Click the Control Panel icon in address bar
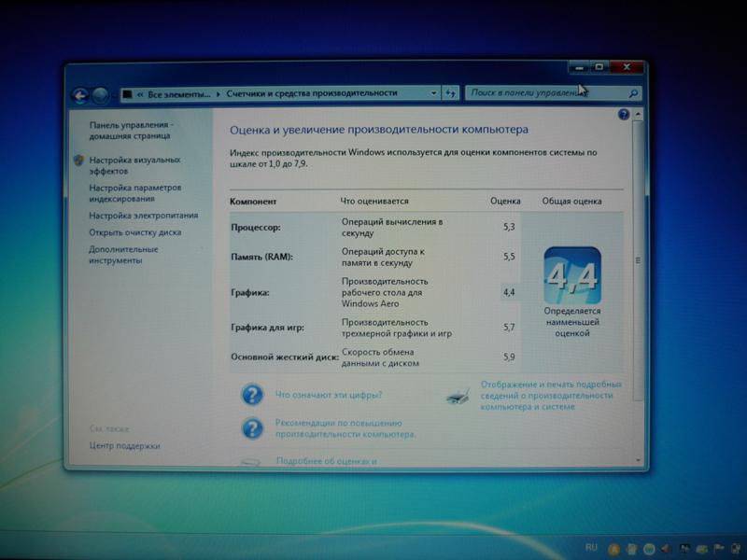The width and height of the screenshot is (747, 560). click(x=127, y=94)
